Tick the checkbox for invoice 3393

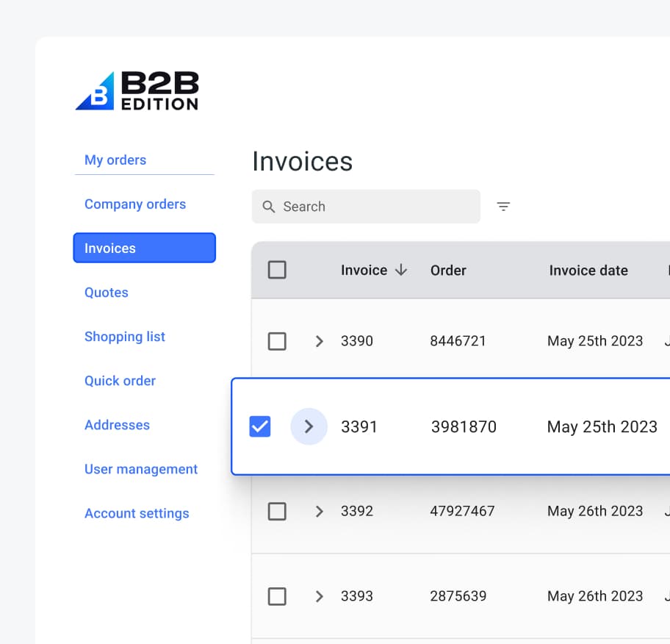coord(277,596)
